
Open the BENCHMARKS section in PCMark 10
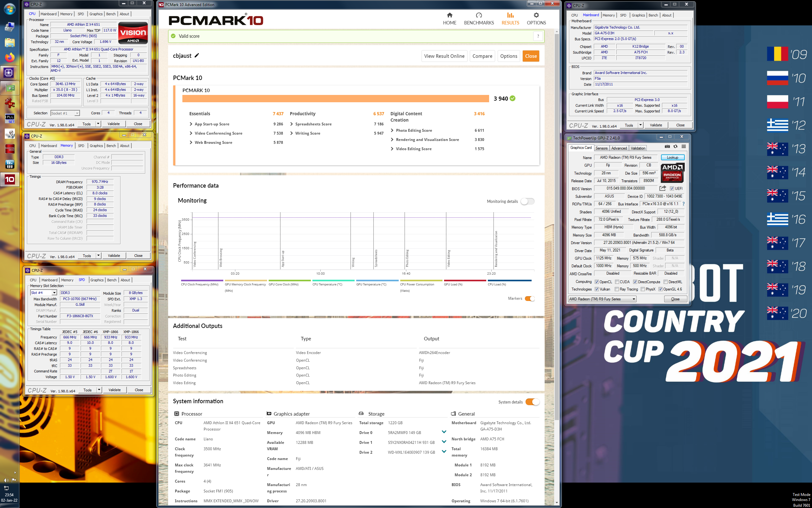point(479,19)
